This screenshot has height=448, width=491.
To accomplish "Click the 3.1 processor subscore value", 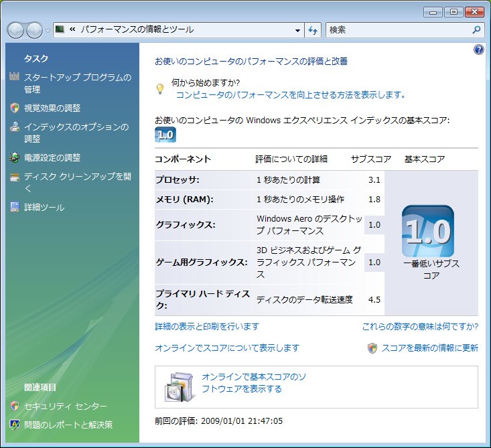I will [374, 179].
